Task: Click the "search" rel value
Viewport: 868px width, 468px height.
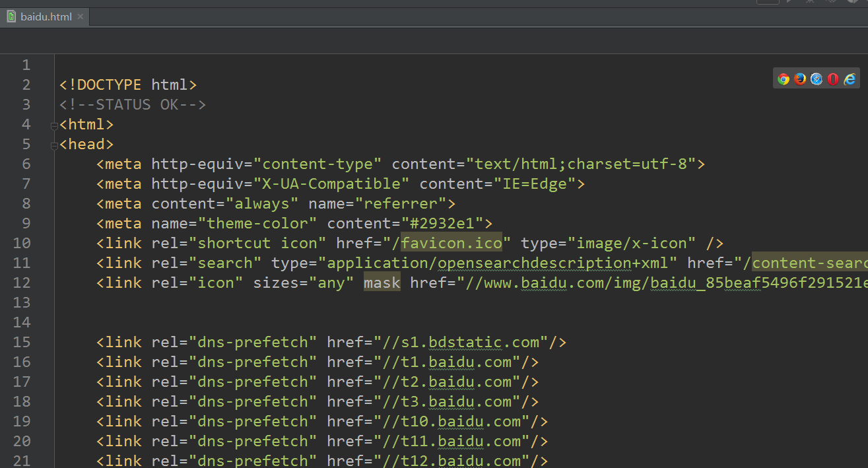Action: click(226, 263)
